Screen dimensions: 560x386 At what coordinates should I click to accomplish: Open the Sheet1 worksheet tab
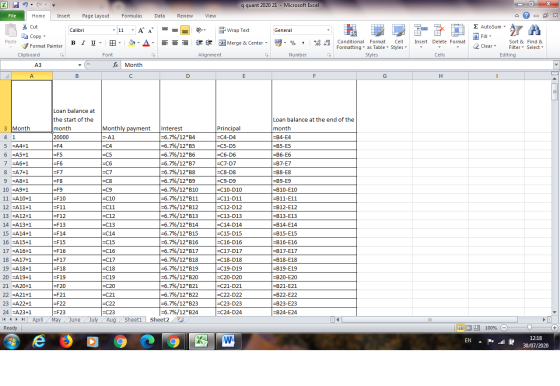[133, 320]
